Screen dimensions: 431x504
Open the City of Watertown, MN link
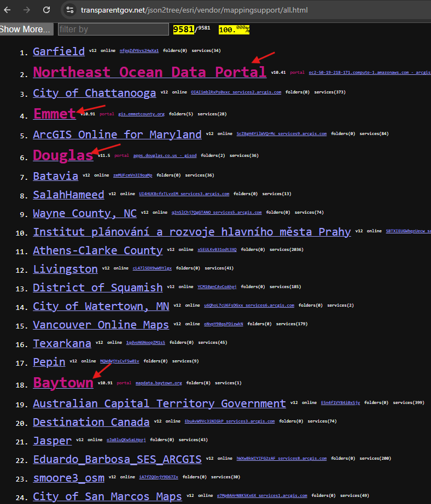(101, 306)
